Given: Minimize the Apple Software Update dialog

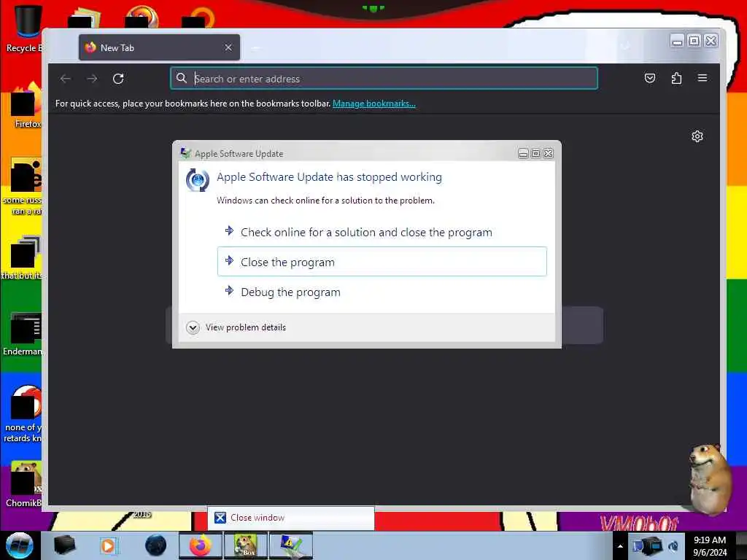Looking at the screenshot, I should [x=523, y=153].
